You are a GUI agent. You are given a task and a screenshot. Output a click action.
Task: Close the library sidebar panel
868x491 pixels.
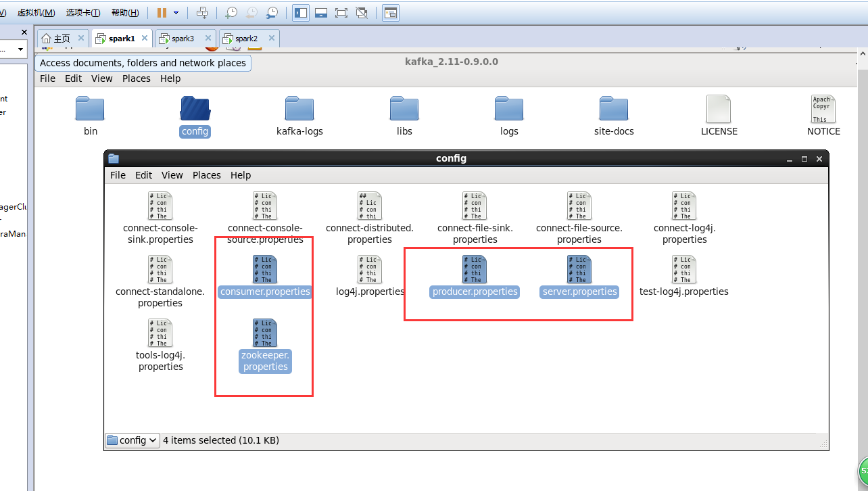coord(24,32)
